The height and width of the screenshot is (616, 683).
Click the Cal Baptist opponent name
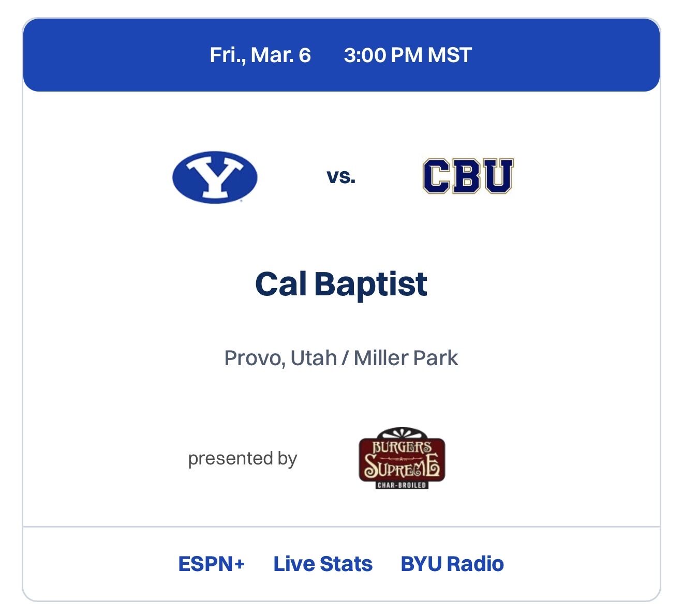[341, 283]
